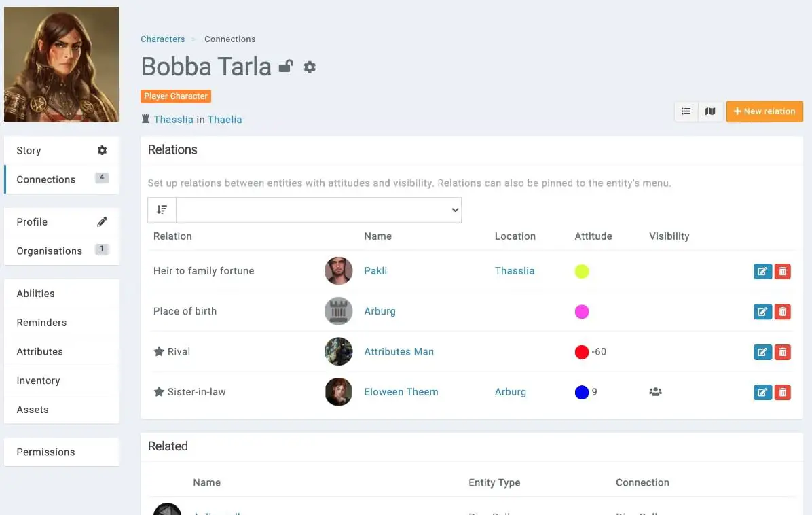The image size is (812, 515).
Task: Click the Entity Type column header
Action: 494,482
